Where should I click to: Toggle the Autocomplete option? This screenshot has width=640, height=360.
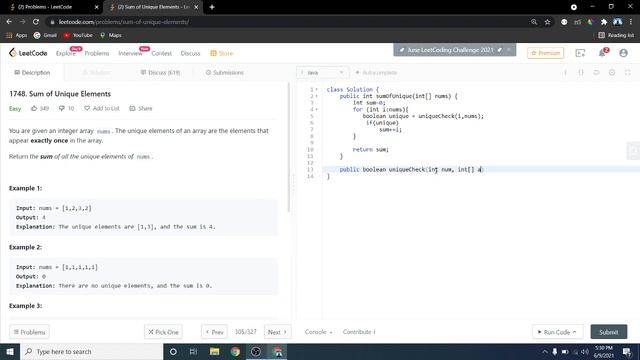point(376,73)
